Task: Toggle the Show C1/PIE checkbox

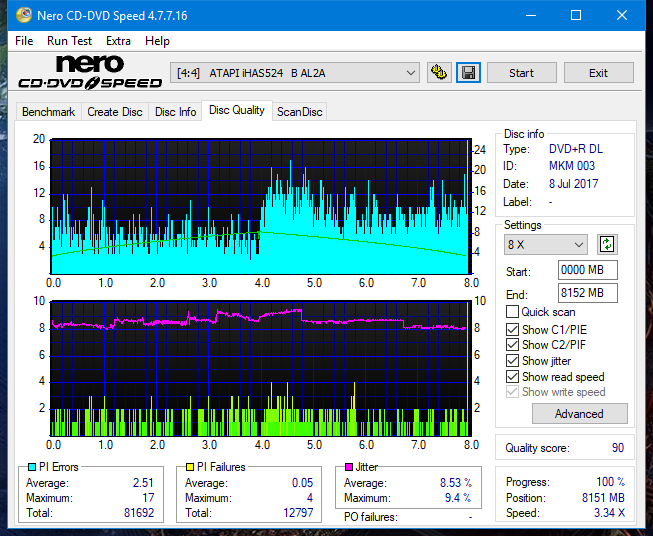Action: click(512, 329)
